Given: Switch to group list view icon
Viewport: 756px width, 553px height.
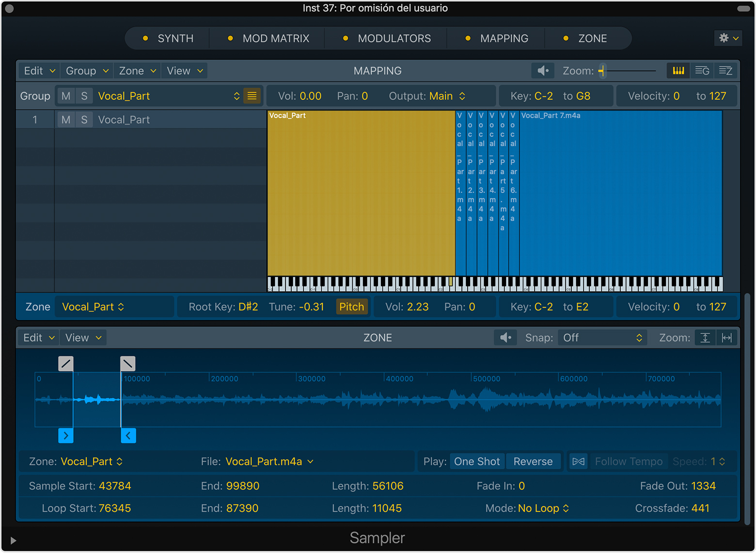Looking at the screenshot, I should [702, 71].
